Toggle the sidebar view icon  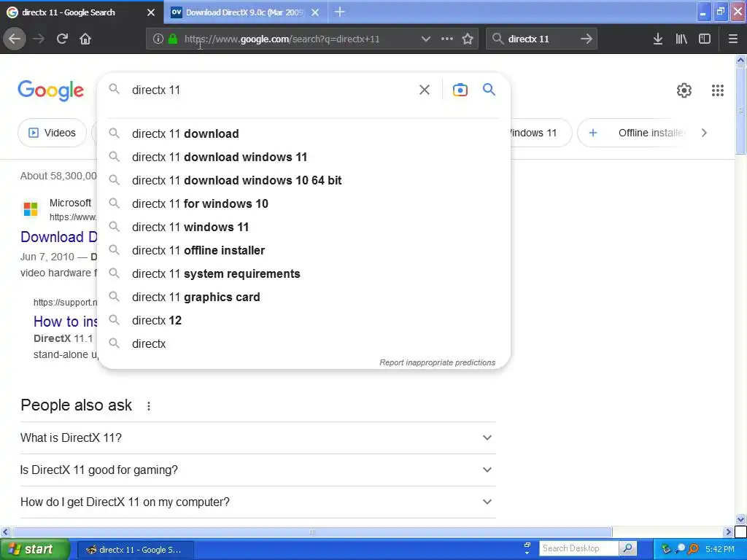[705, 39]
